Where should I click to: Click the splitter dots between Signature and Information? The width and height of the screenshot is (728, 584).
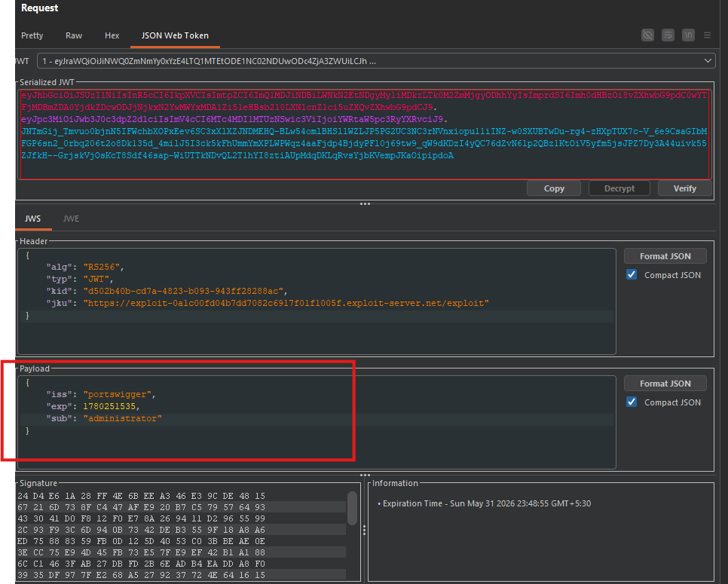[365, 530]
